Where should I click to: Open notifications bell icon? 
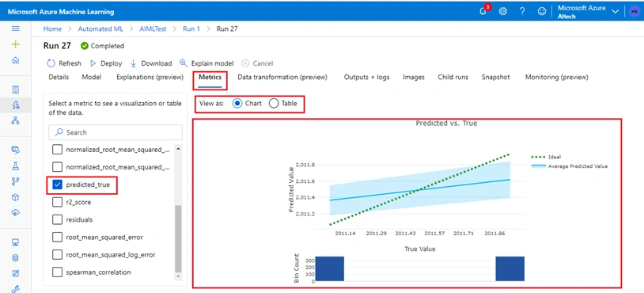[x=483, y=11]
